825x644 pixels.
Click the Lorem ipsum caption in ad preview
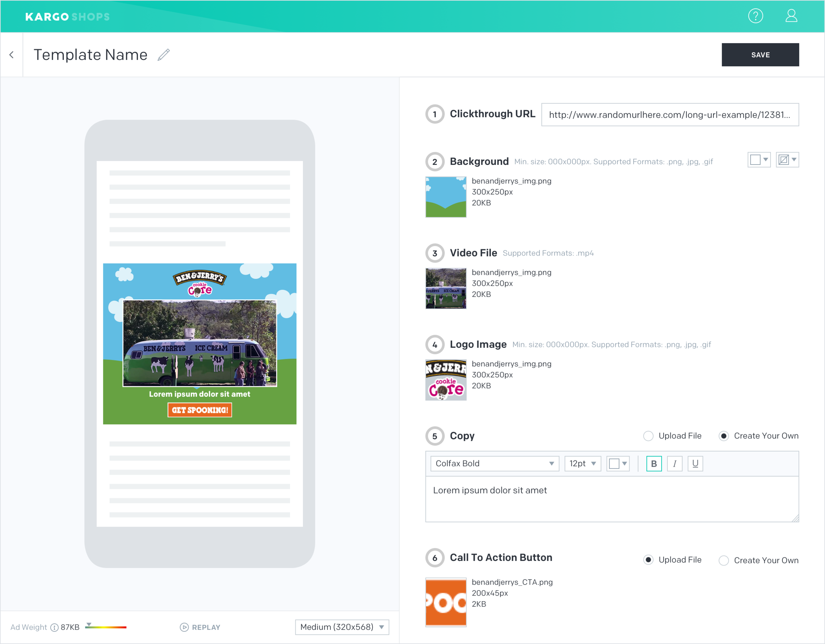[x=199, y=394]
